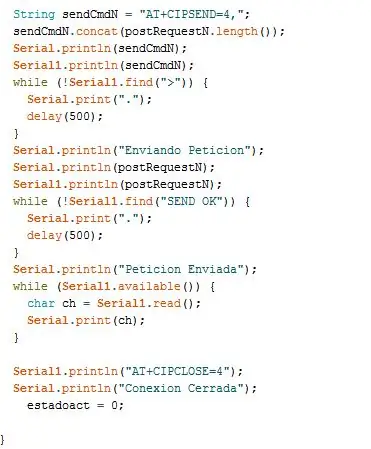
Task: Click the first delay(500) statement
Action: (x=65, y=116)
